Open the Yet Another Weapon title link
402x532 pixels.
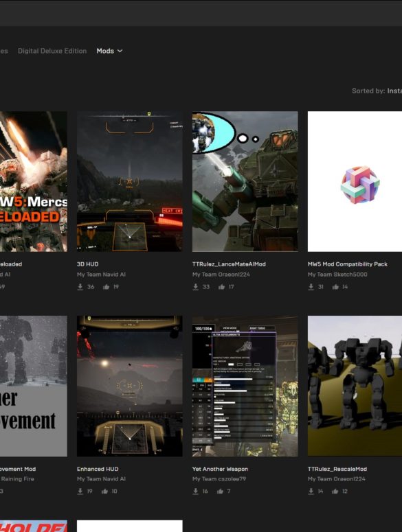click(x=220, y=469)
